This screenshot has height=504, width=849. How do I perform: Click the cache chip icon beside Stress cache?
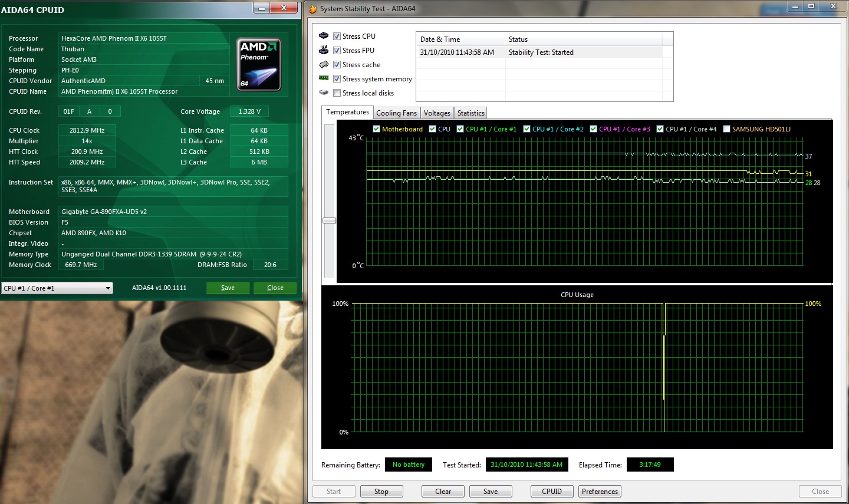324,64
